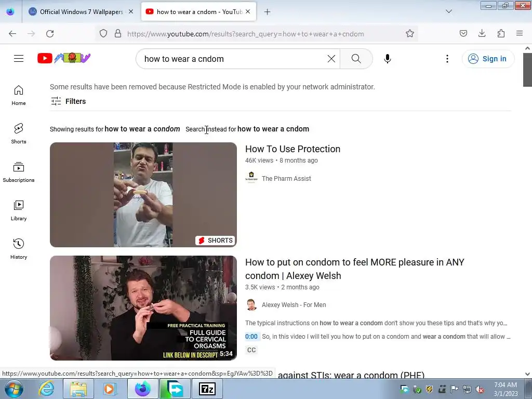Open Subscriptions in sidebar
Screen dimensions: 532x399
click(19, 172)
